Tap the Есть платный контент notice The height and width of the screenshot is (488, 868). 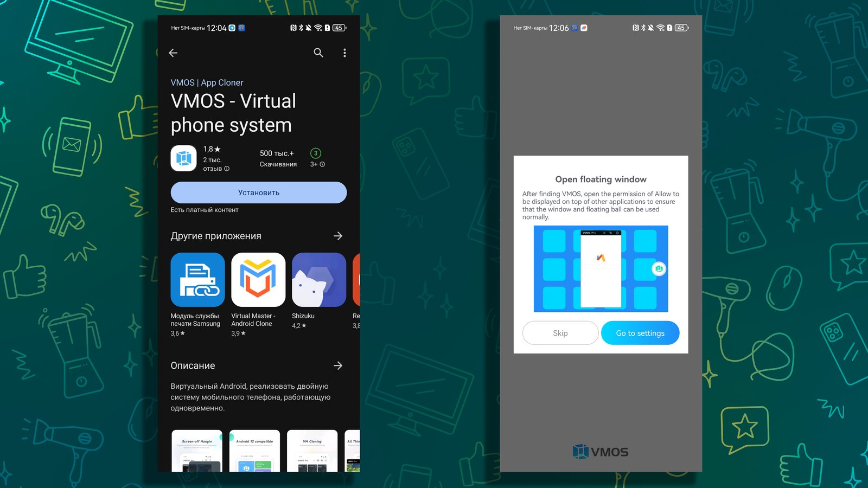click(205, 210)
